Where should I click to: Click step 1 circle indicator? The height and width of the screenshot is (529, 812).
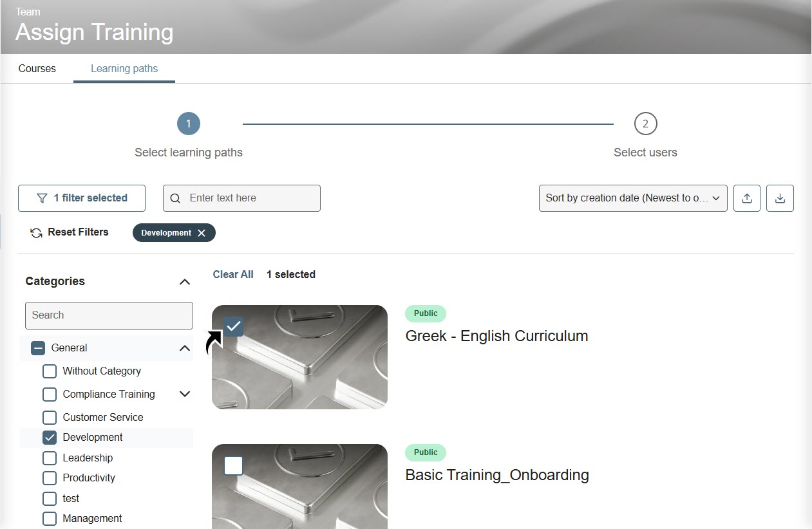click(189, 124)
